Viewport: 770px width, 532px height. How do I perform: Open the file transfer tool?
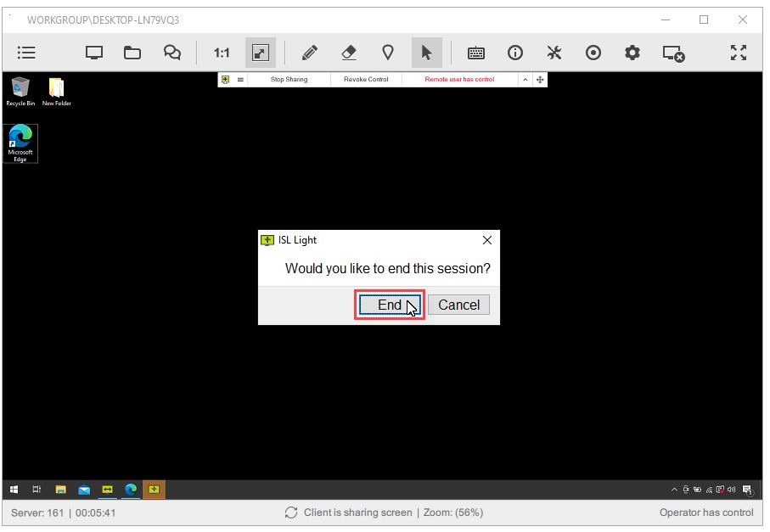pos(132,53)
